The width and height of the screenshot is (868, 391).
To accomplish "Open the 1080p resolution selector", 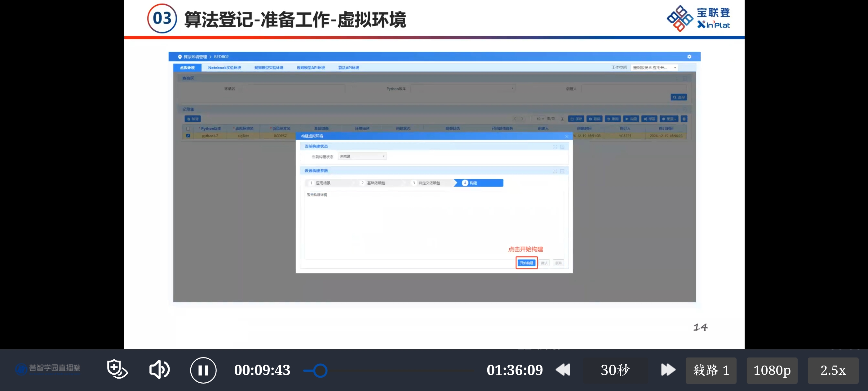I will [772, 371].
